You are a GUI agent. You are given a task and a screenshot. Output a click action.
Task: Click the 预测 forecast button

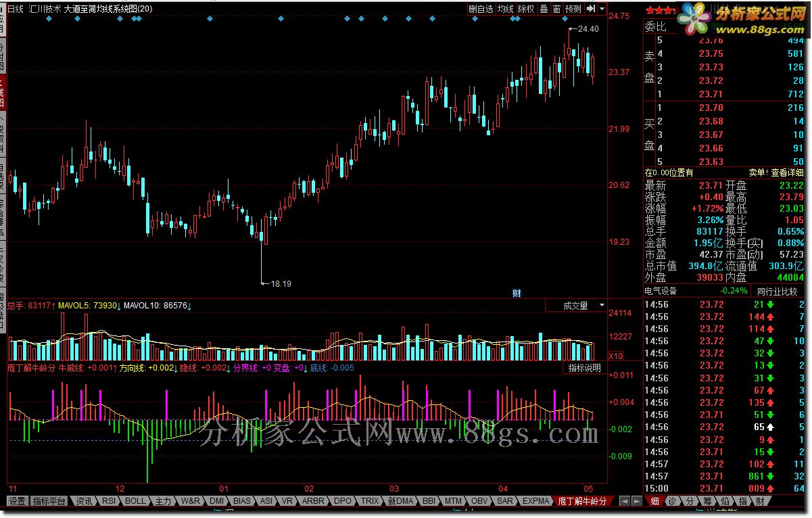(x=573, y=9)
